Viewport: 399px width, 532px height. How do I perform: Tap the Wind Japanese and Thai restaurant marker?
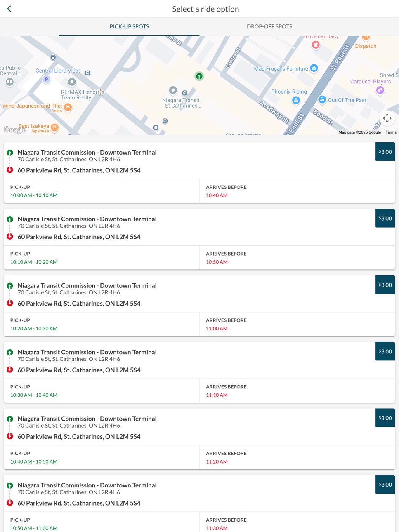[68, 107]
